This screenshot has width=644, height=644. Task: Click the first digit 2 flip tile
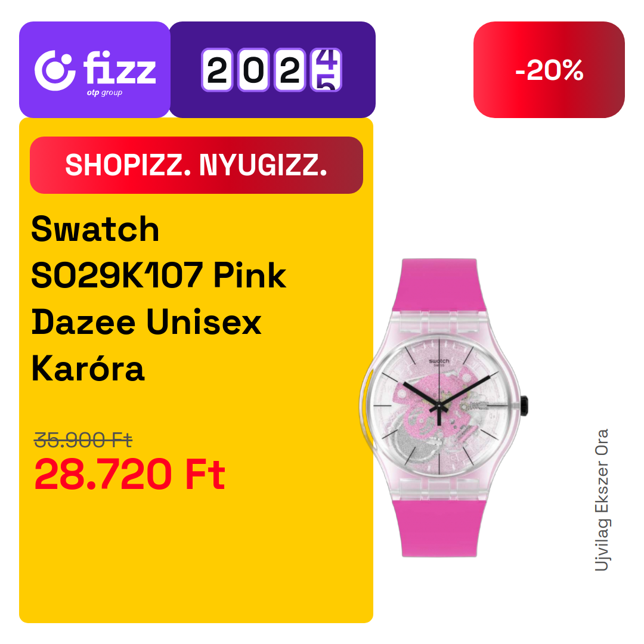(217, 70)
